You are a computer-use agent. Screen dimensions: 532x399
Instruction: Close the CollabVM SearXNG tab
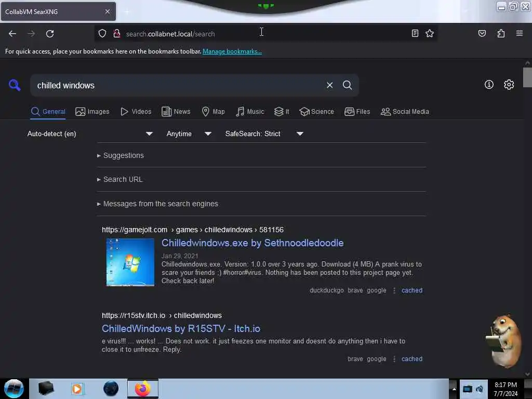click(x=107, y=11)
